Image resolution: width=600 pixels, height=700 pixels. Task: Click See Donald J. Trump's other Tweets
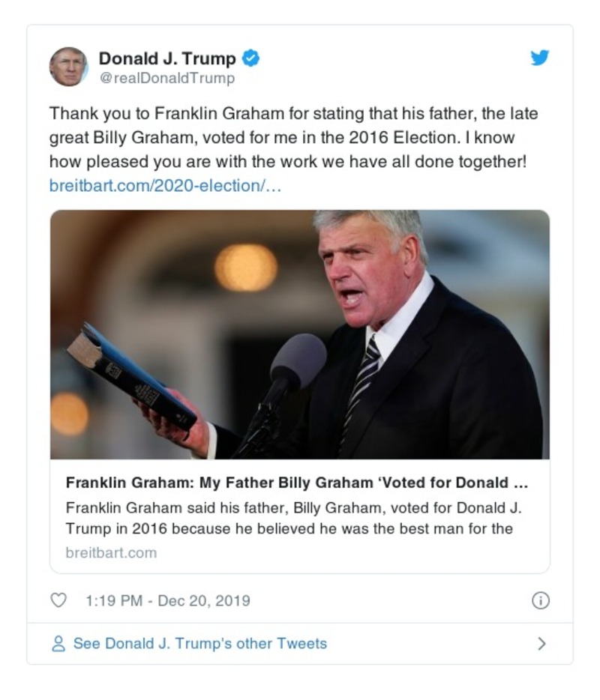(x=199, y=643)
